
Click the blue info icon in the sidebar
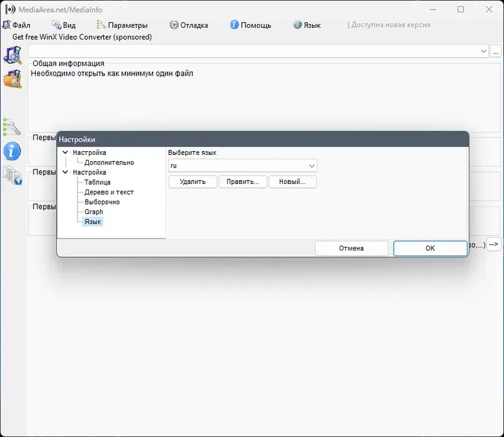pyautogui.click(x=12, y=151)
